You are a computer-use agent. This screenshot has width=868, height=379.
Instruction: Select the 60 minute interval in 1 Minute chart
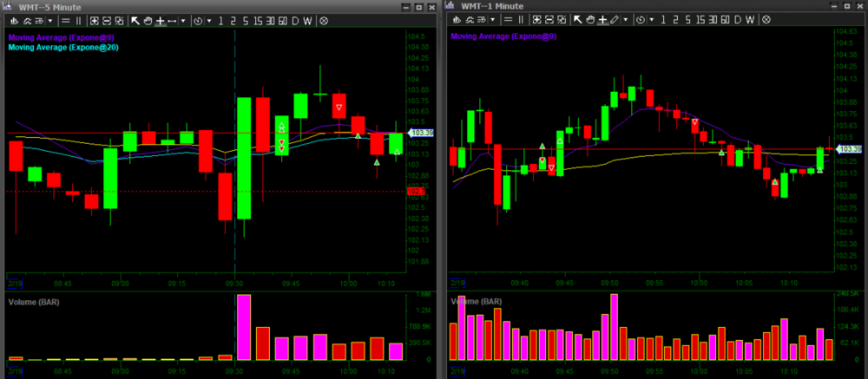pos(727,19)
